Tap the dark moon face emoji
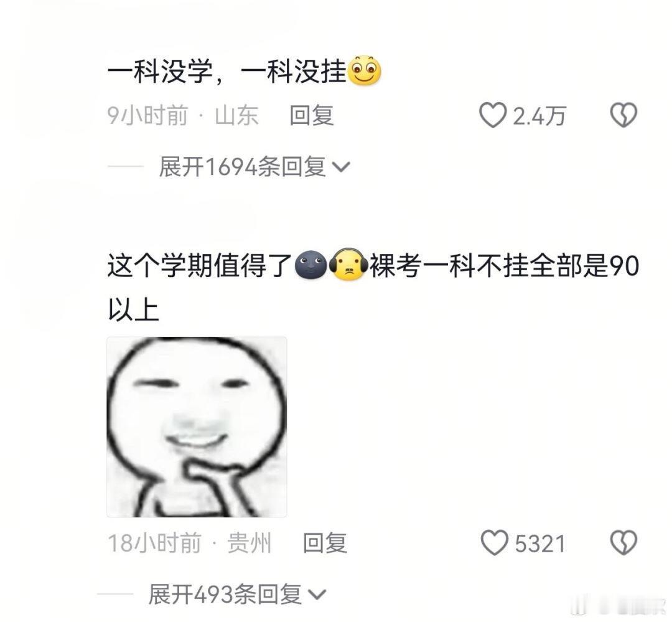 [x=310, y=264]
